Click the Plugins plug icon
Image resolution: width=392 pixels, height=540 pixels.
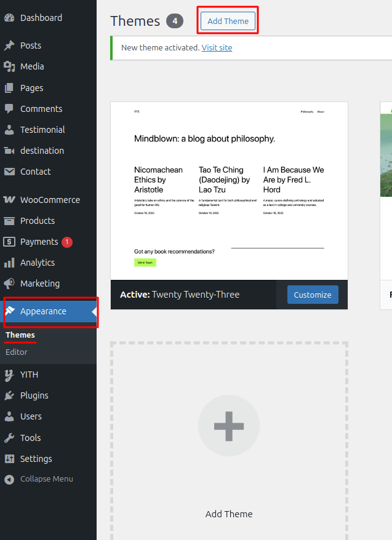click(x=9, y=395)
